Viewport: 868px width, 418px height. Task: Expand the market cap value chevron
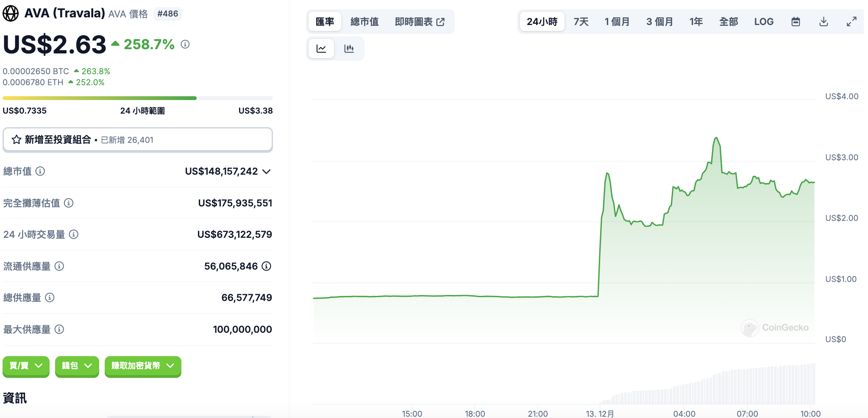[267, 171]
